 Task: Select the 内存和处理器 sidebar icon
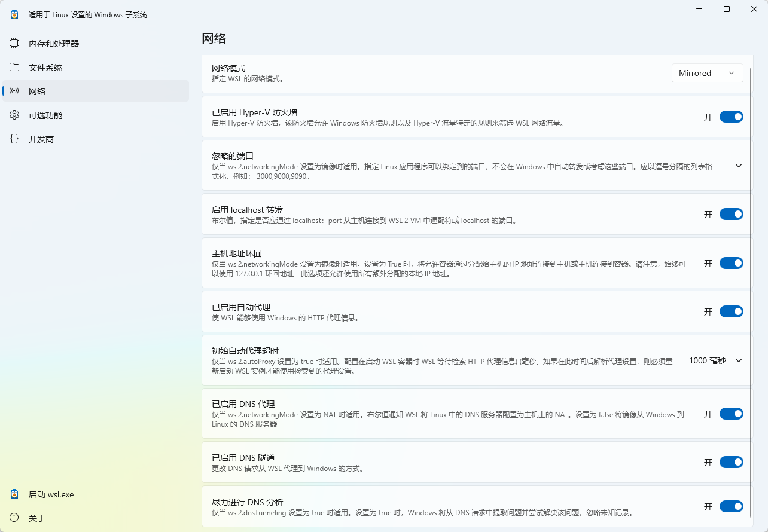pos(14,42)
